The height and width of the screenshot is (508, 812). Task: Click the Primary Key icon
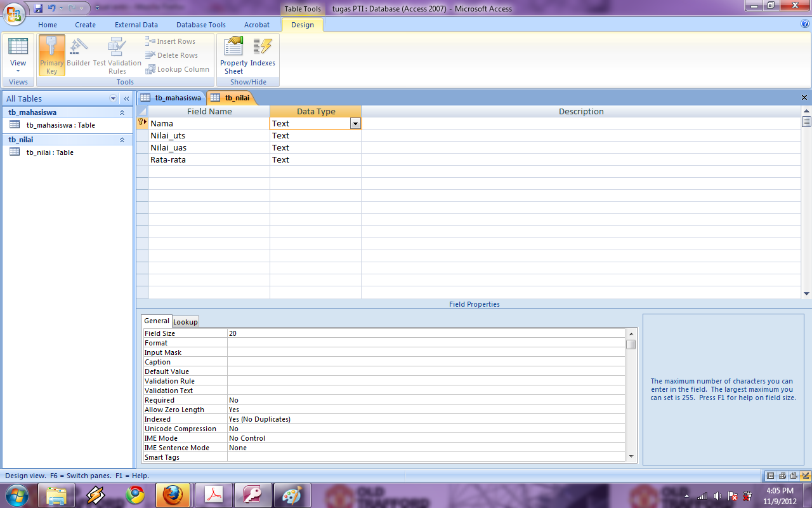pyautogui.click(x=51, y=55)
